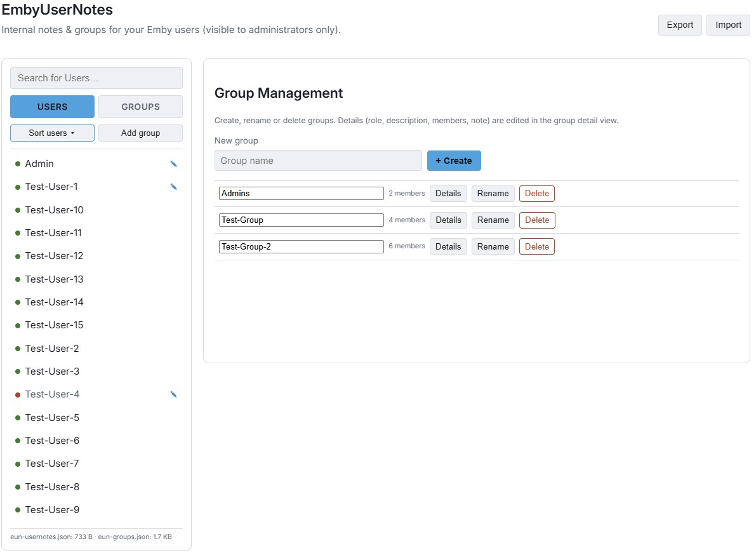This screenshot has height=555, width=756.
Task: Click the + Create group button
Action: [x=454, y=161]
